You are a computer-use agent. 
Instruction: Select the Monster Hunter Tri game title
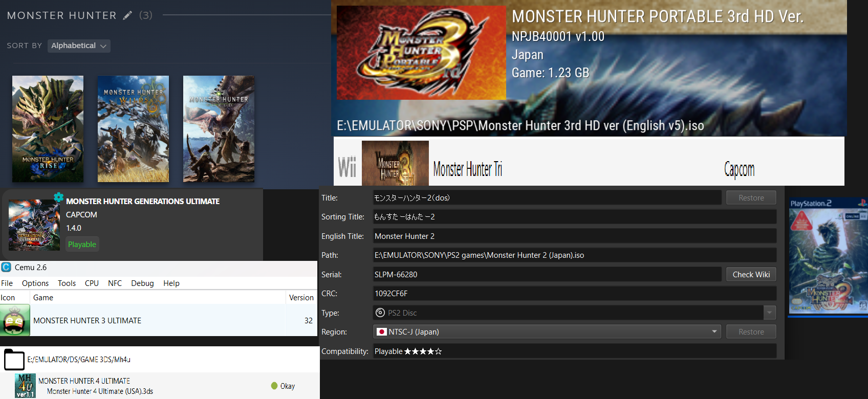[x=468, y=169]
